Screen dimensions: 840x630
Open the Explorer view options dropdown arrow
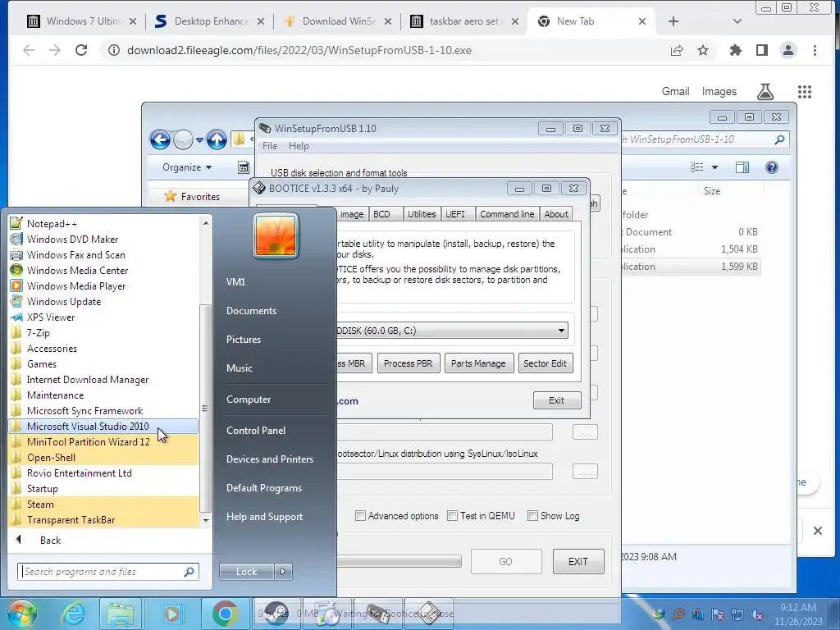(x=714, y=167)
